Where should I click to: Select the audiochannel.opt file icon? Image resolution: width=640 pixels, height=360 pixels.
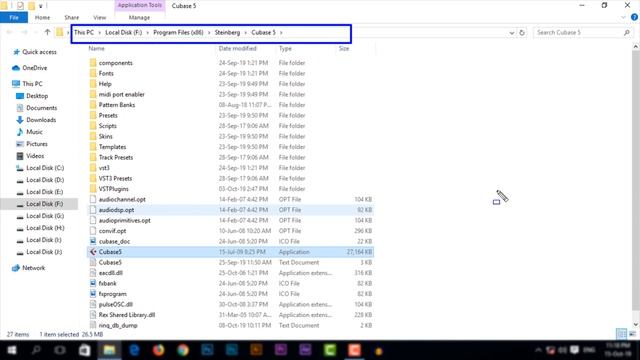[x=93, y=199]
